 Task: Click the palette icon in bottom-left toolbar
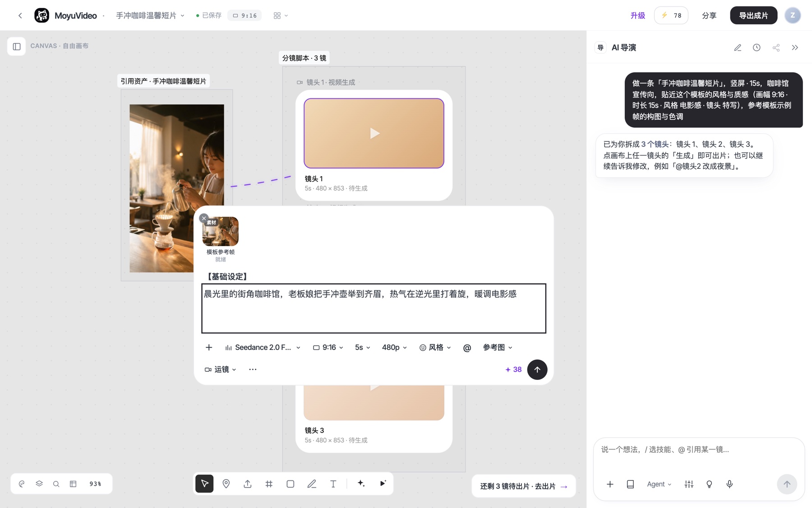pos(22,484)
